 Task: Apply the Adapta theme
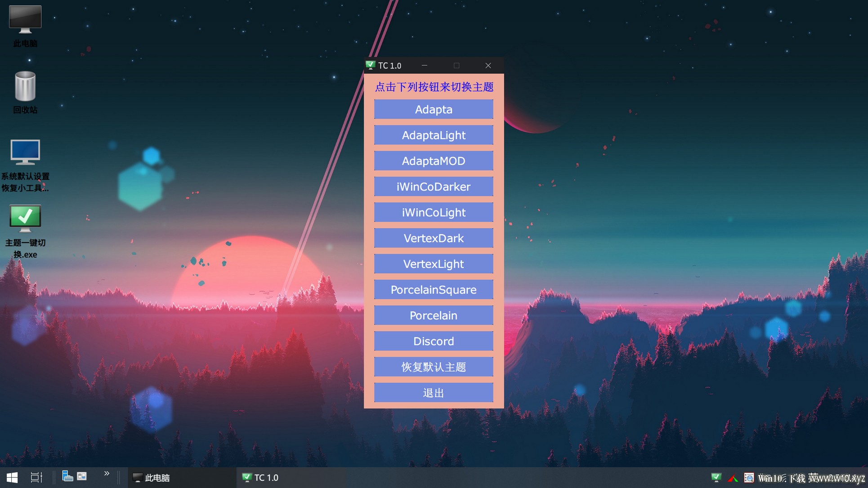coord(434,109)
